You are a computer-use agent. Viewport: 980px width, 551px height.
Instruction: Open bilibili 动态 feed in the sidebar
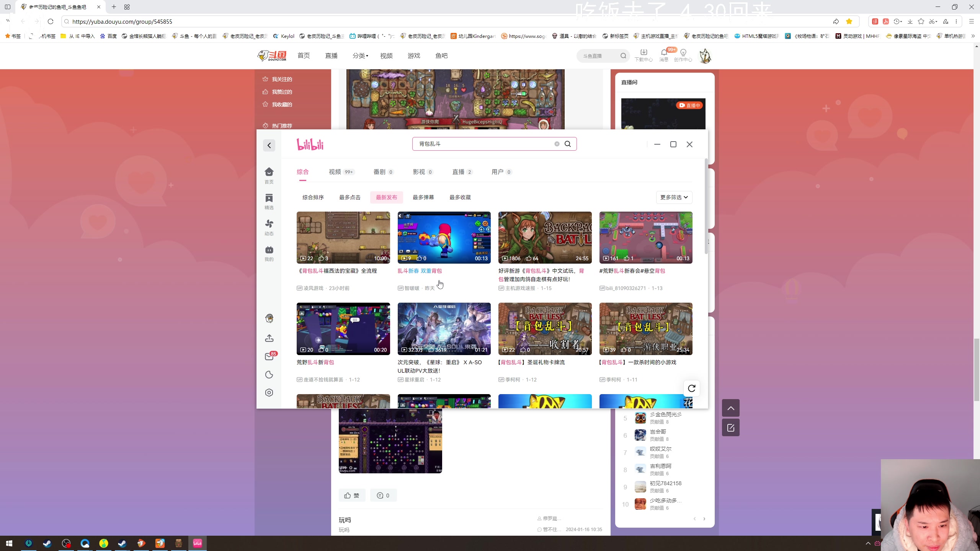[x=269, y=227]
